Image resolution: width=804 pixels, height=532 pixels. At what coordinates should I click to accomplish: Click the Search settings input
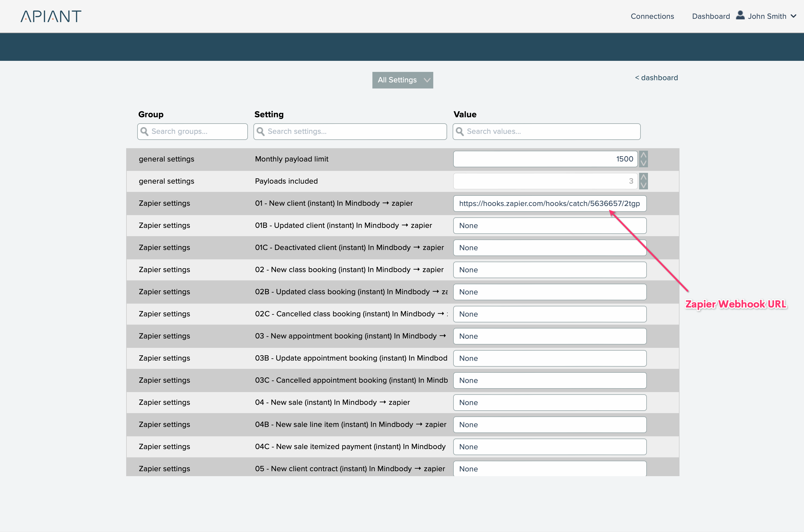(355, 132)
